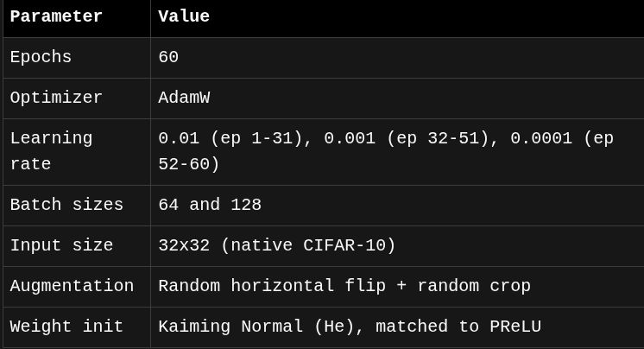Select the Weight init label cell
Screen dimensions: 644x349
(66, 327)
